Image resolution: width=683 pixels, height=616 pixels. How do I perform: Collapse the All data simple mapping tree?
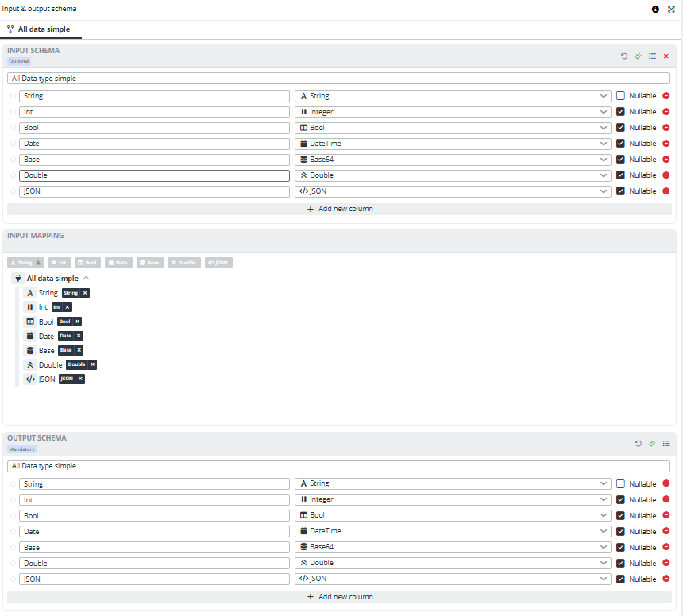(86, 279)
